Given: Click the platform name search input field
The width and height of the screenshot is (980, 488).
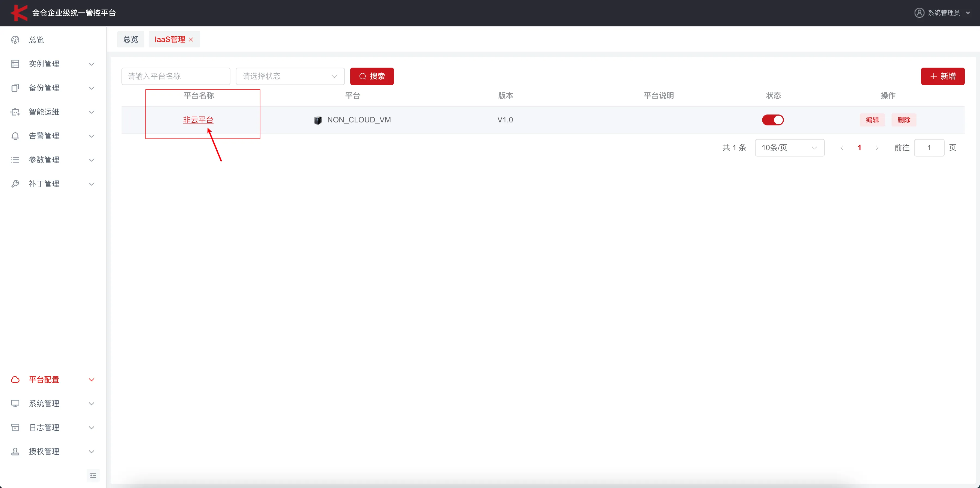Looking at the screenshot, I should 176,76.
